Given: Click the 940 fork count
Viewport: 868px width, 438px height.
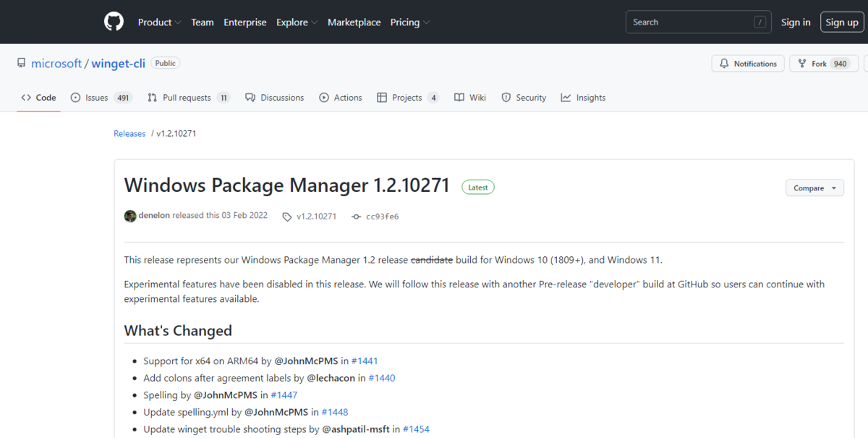Looking at the screenshot, I should click(x=840, y=64).
